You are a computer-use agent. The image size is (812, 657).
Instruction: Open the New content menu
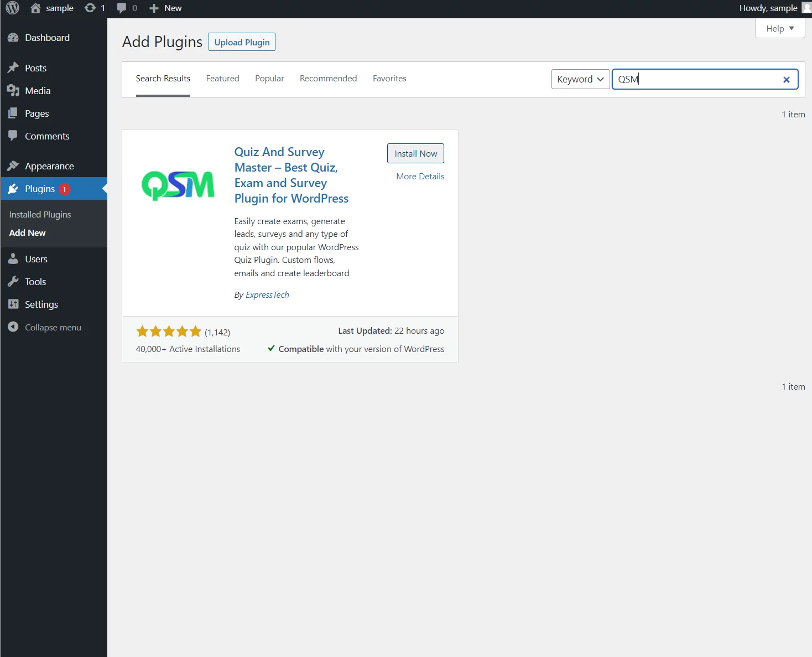pos(165,8)
